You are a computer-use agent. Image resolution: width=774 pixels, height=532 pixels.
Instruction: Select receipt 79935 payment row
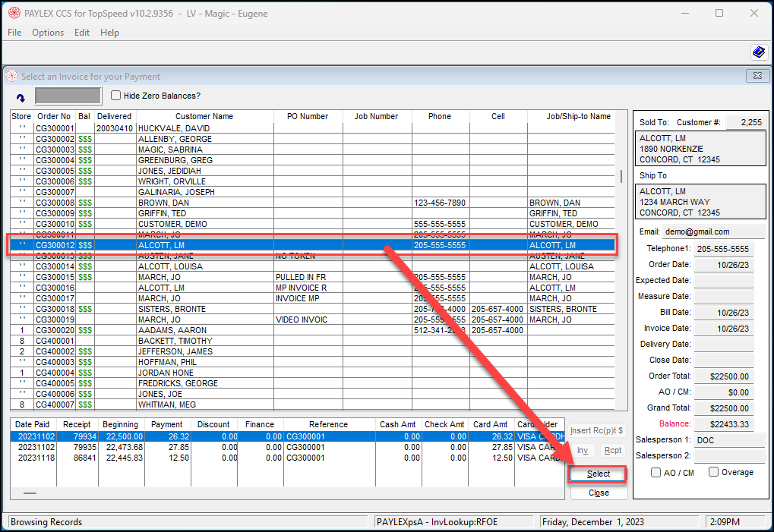tap(287, 447)
